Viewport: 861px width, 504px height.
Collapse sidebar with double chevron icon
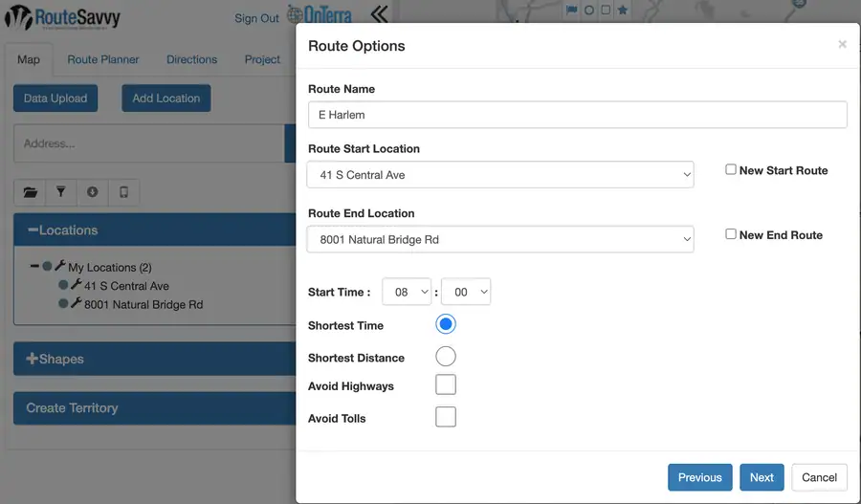coord(380,13)
